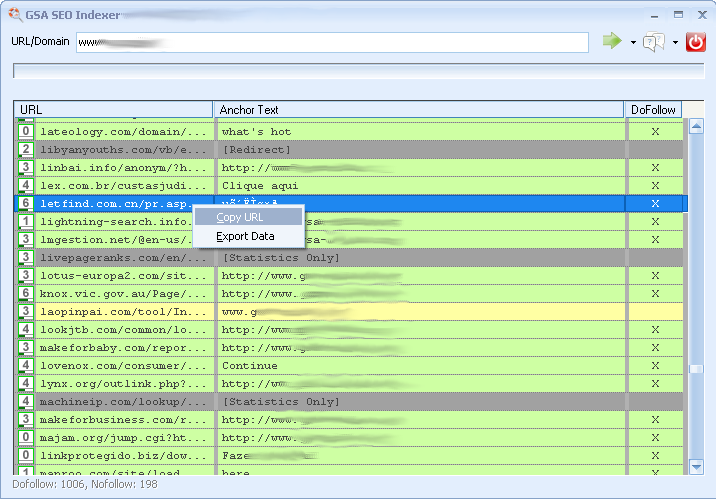Sort by URL column header
The width and height of the screenshot is (716, 499).
113,110
